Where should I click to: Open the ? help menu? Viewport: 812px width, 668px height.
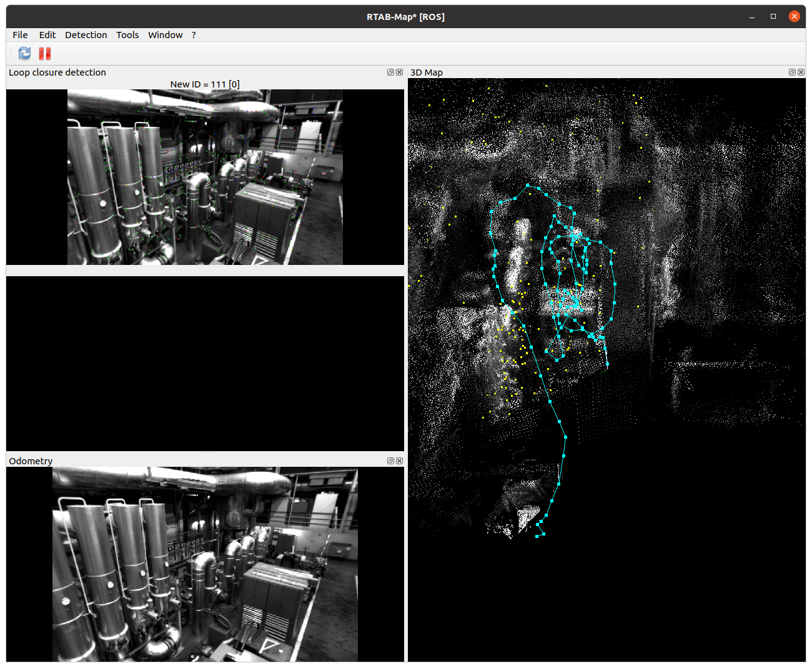(x=194, y=35)
